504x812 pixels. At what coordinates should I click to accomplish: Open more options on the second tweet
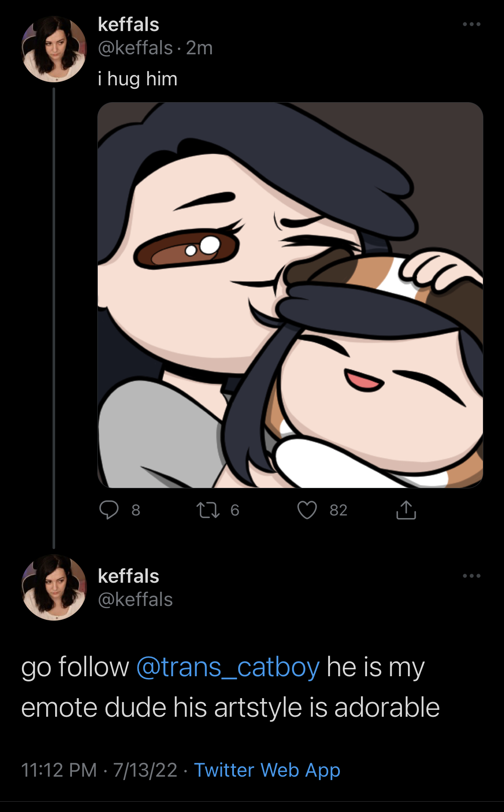coord(472,576)
